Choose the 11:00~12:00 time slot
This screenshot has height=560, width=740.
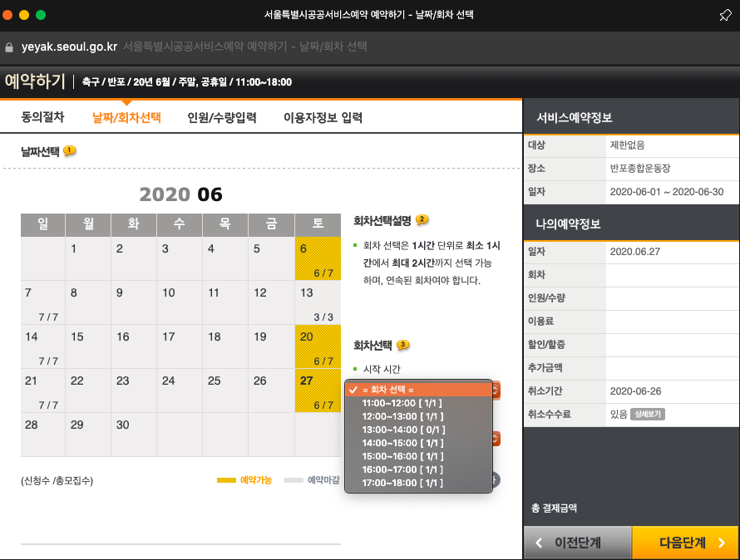tap(418, 403)
